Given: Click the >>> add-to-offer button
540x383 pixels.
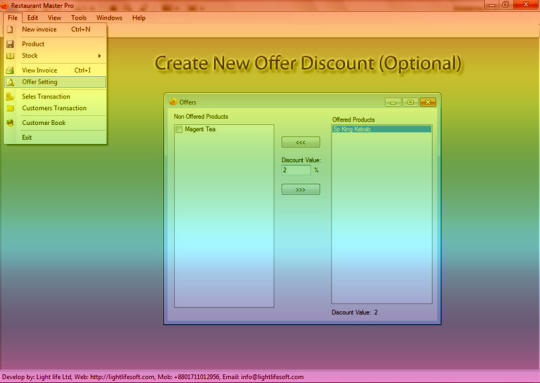Looking at the screenshot, I should [301, 189].
